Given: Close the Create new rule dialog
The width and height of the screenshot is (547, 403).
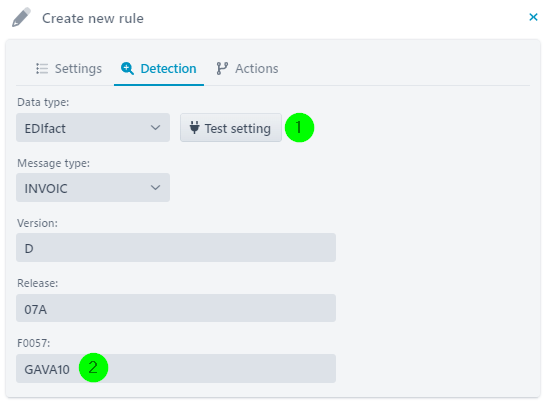Looking at the screenshot, I should click(x=533, y=17).
